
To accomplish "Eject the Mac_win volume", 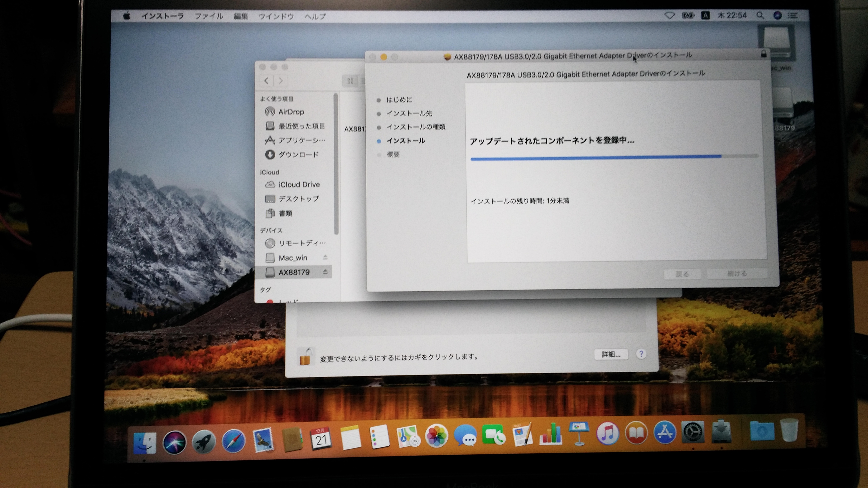I will pos(325,257).
